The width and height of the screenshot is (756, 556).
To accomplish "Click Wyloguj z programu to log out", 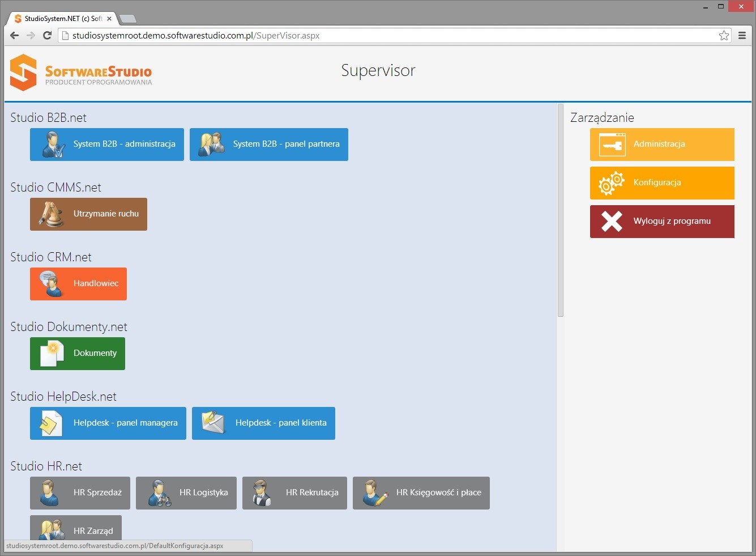I will pos(662,222).
